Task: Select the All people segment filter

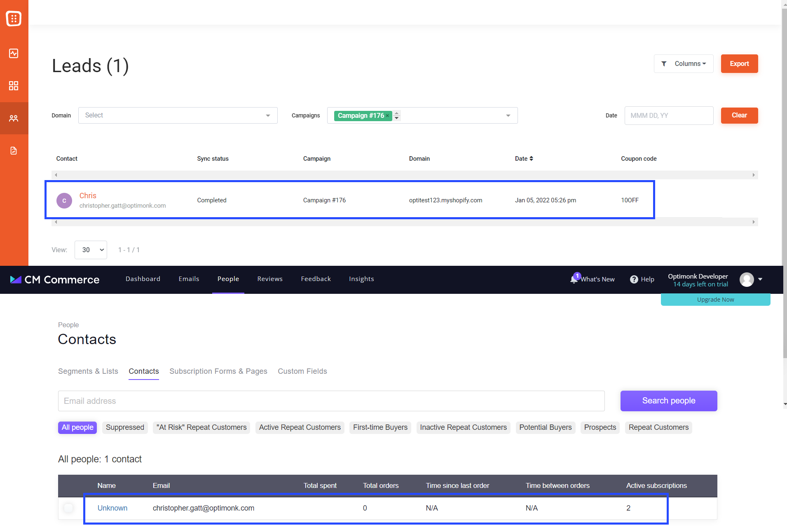Action: (77, 428)
